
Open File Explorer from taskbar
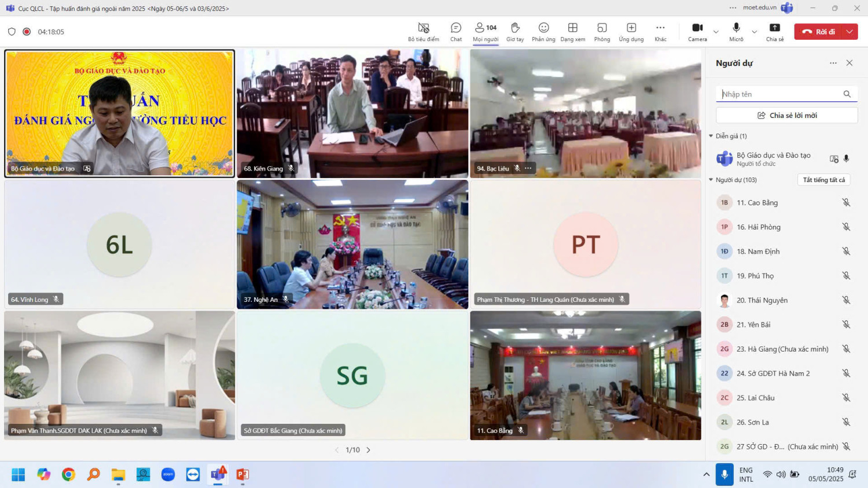(119, 475)
